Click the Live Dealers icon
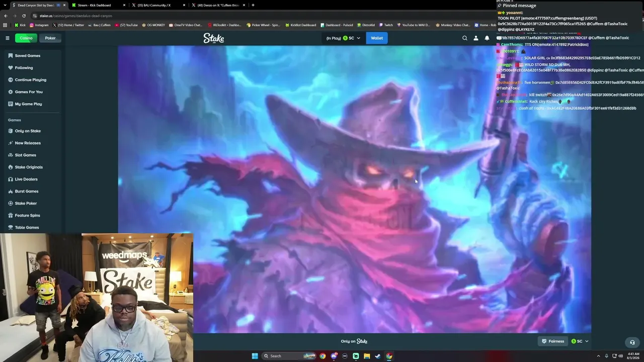This screenshot has height=362, width=644. 11,179
